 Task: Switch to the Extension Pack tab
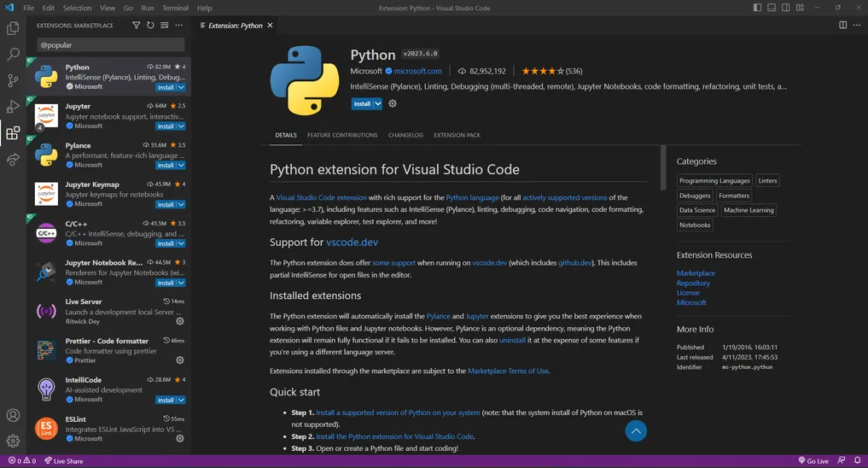coord(457,135)
